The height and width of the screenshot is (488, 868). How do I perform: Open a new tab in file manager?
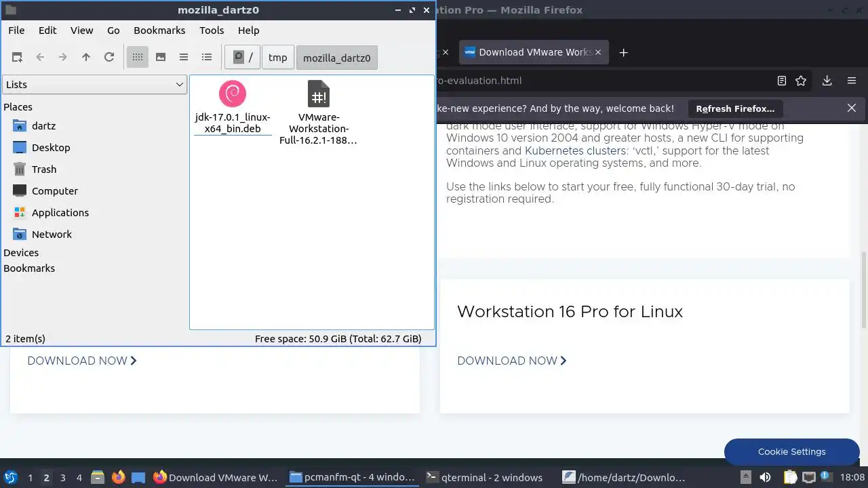coord(17,58)
